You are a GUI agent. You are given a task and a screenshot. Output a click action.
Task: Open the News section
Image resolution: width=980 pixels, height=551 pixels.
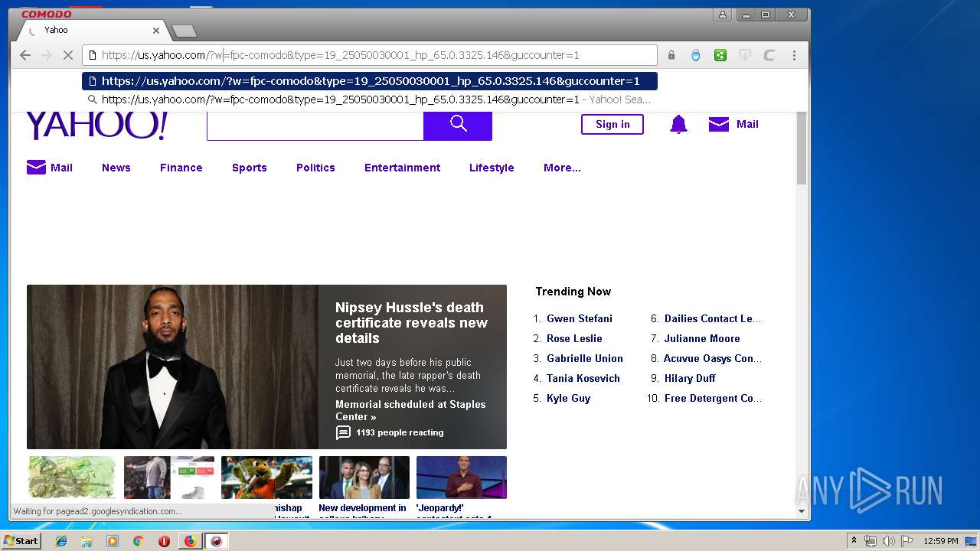click(116, 168)
